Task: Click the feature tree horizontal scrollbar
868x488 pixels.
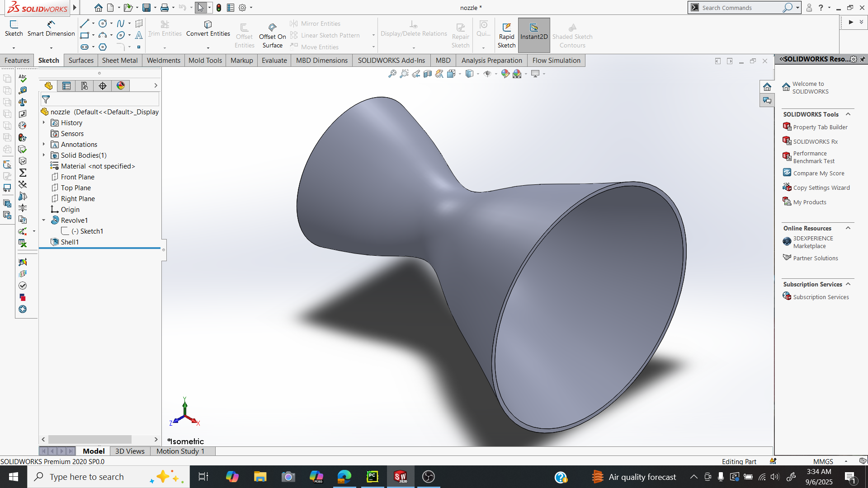Action: coord(90,439)
